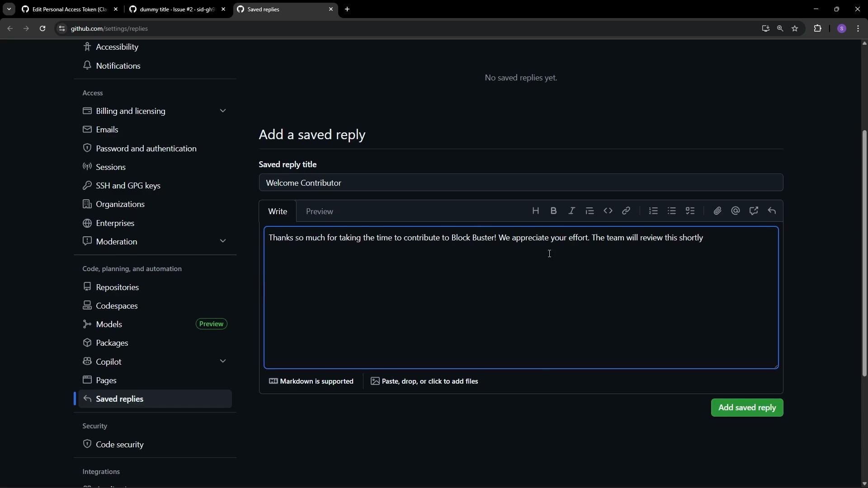
Task: Click Paste, drop, or click to add files
Action: (425, 381)
